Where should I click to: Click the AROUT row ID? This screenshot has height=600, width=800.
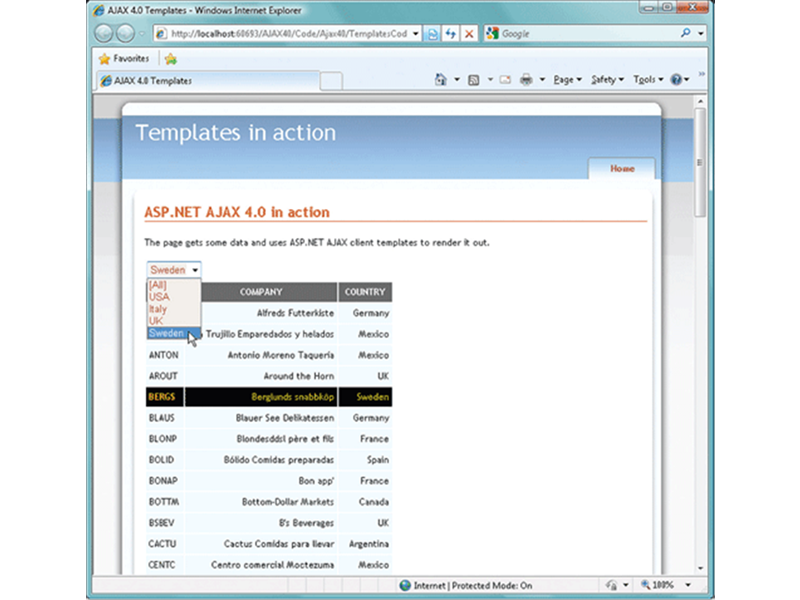click(163, 376)
